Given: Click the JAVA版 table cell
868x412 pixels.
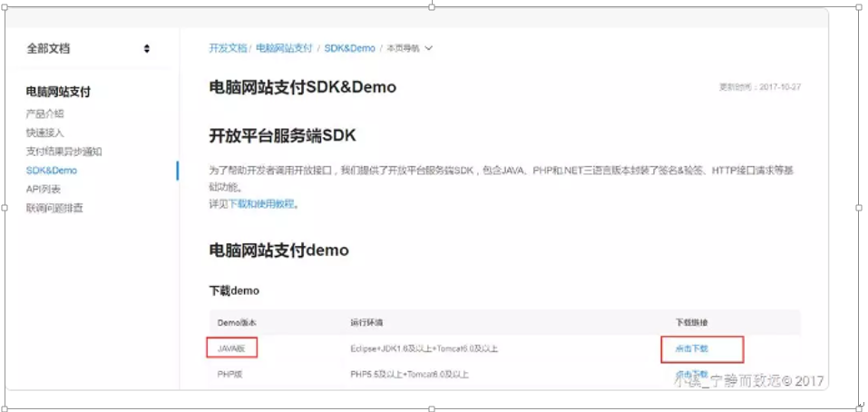Looking at the screenshot, I should point(231,348).
